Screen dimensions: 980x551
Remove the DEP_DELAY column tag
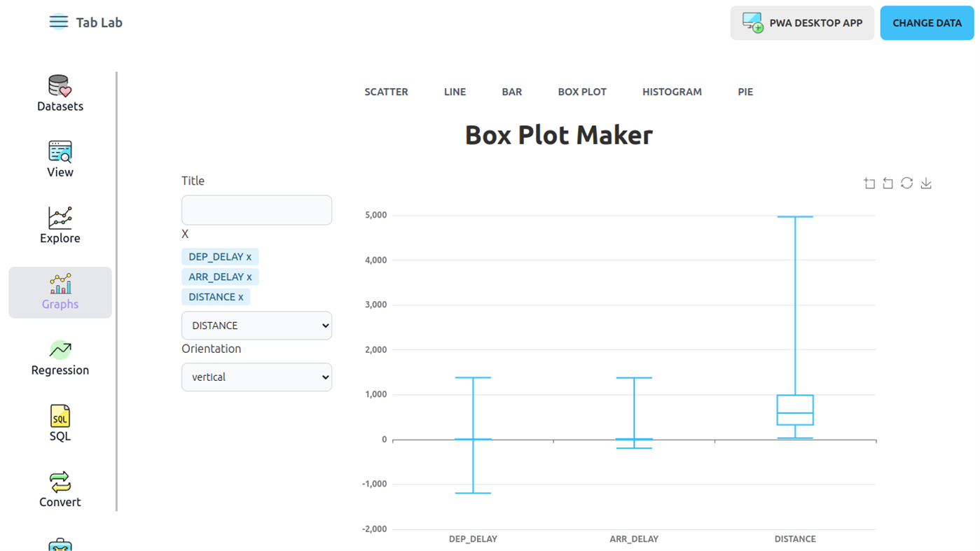[249, 257]
